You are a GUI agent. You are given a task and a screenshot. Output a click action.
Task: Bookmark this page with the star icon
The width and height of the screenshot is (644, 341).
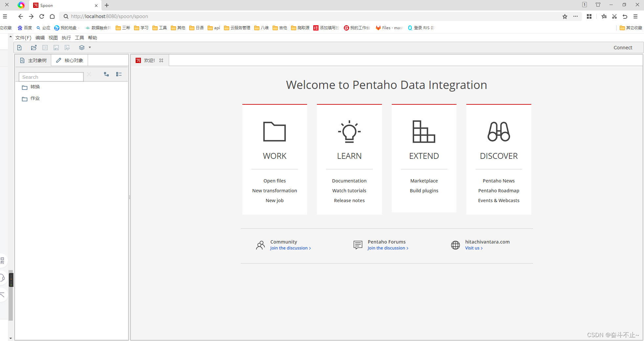pos(565,16)
